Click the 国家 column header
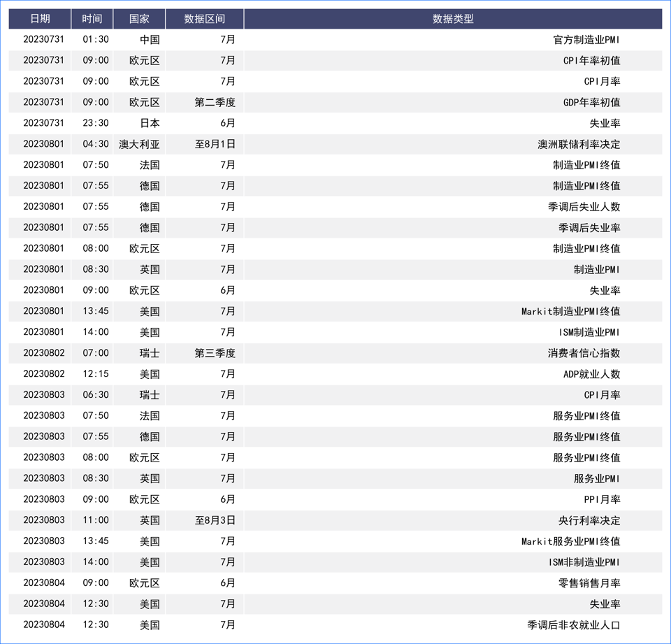The image size is (671, 644). [139, 19]
